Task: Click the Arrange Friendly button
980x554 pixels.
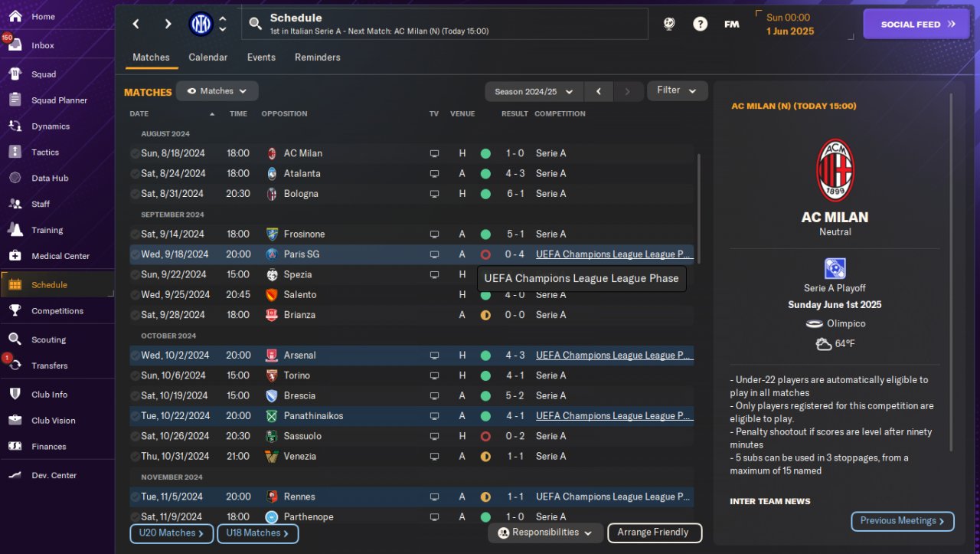Action: tap(654, 533)
